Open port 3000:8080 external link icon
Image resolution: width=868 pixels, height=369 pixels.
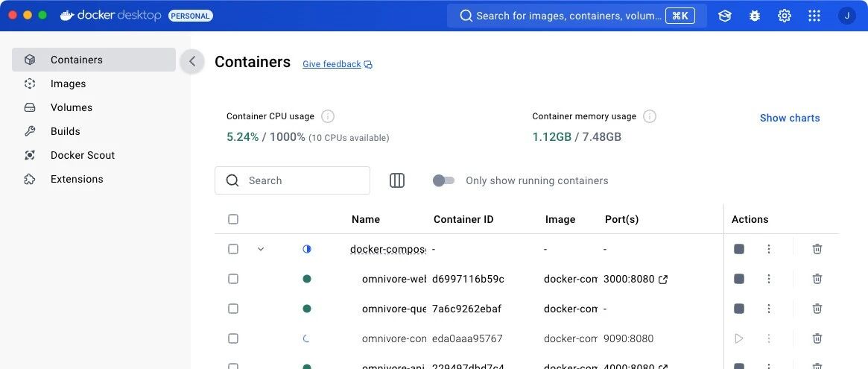(x=663, y=280)
